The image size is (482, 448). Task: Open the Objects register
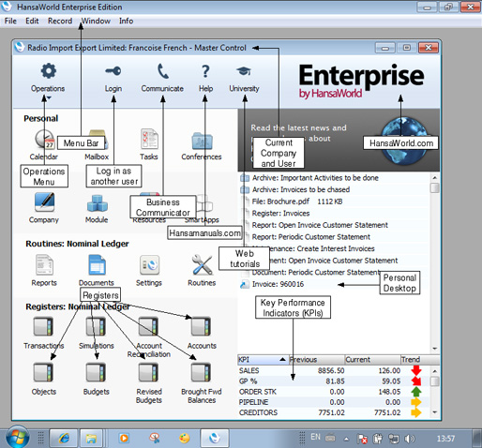(44, 372)
